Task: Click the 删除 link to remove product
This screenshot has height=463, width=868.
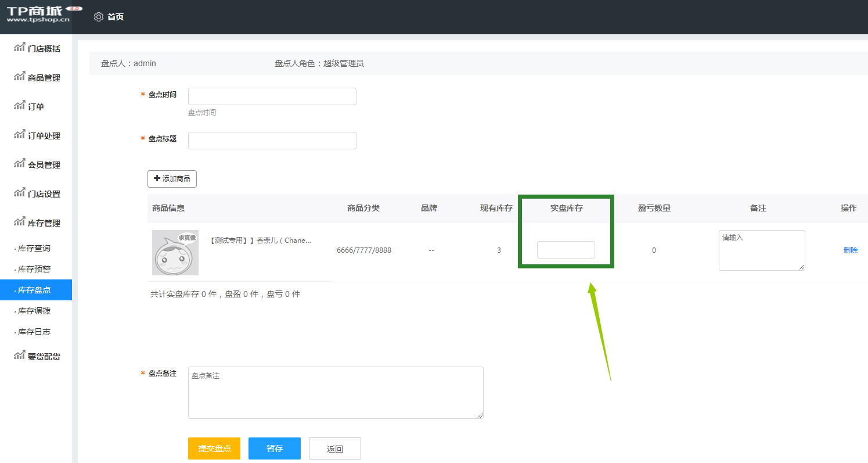Action: click(850, 250)
